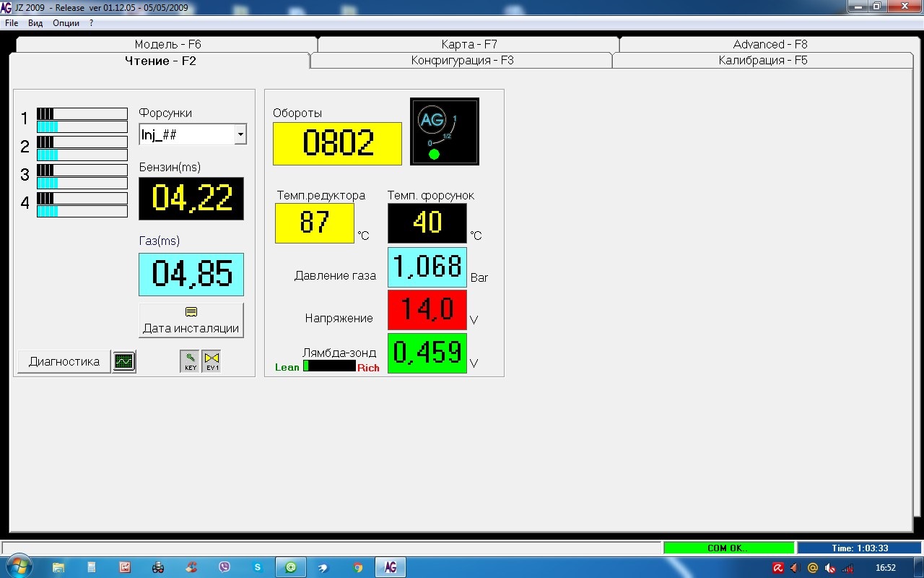Click the AG fuel switch indicator
Viewport: 924px width, 578px height.
click(x=445, y=131)
